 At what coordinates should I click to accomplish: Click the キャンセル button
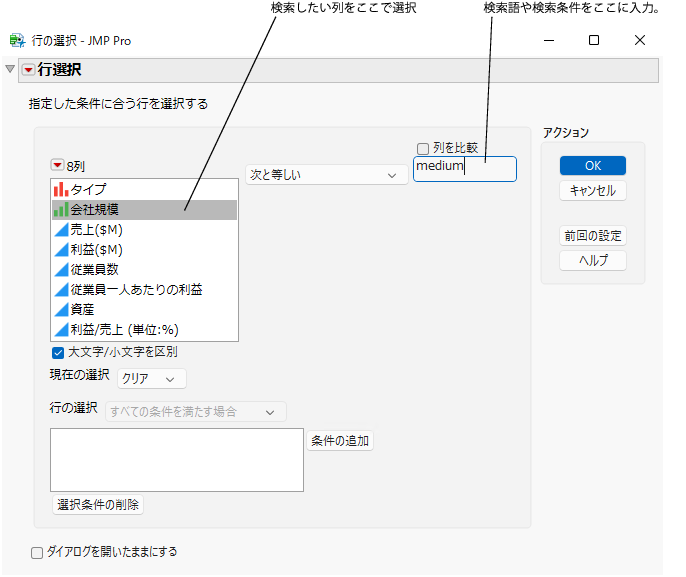point(593,191)
